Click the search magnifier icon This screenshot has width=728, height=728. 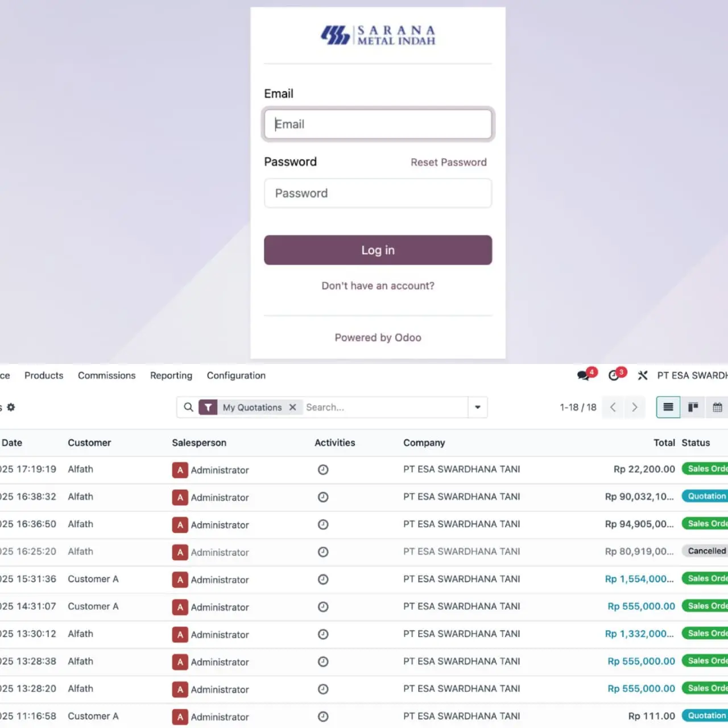pyautogui.click(x=188, y=407)
